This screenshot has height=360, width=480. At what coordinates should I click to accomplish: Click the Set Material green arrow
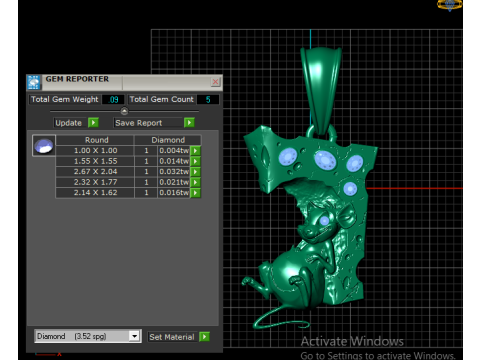pyautogui.click(x=204, y=337)
